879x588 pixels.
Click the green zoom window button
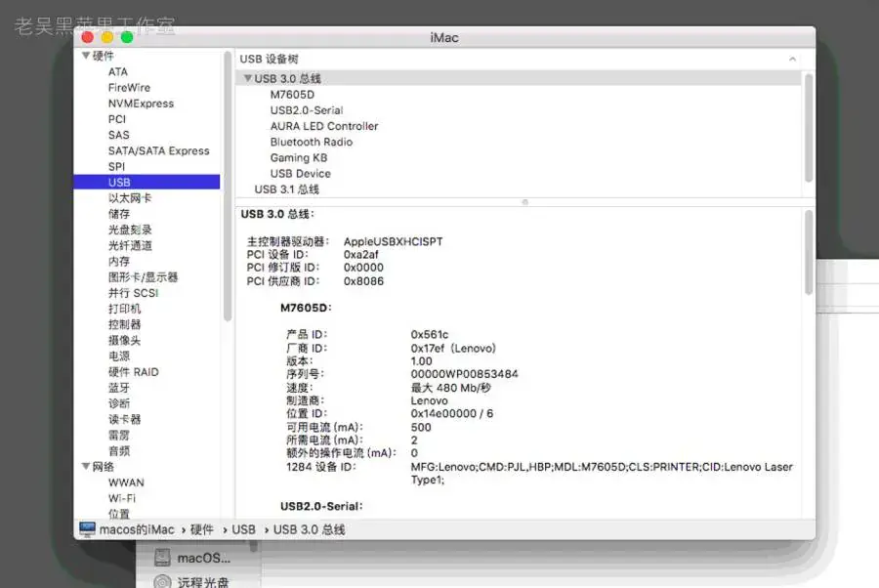[x=127, y=37]
